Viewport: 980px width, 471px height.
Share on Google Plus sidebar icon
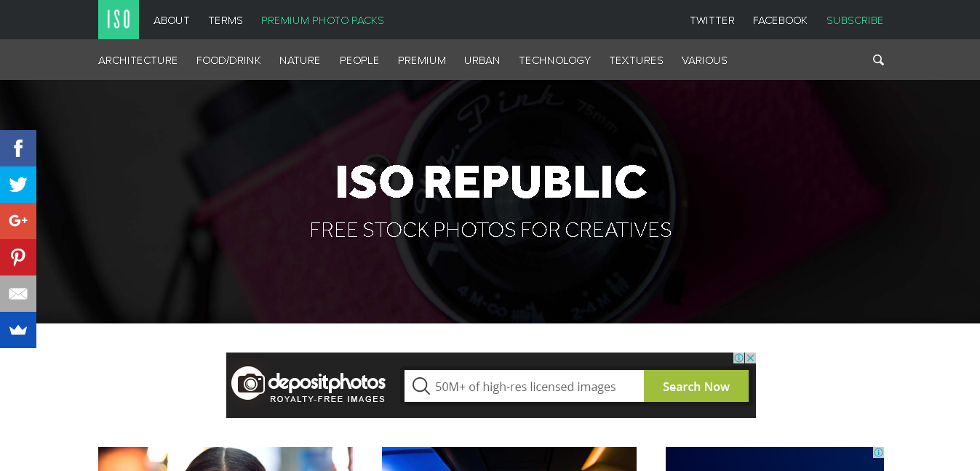[18, 221]
